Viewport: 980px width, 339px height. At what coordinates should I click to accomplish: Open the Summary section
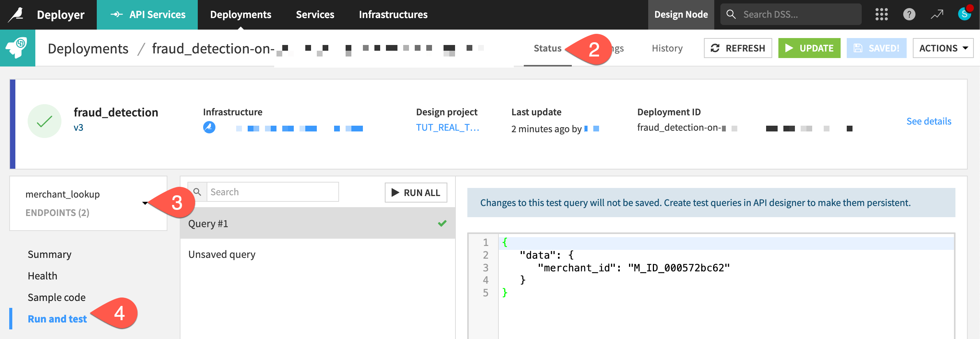click(x=50, y=254)
